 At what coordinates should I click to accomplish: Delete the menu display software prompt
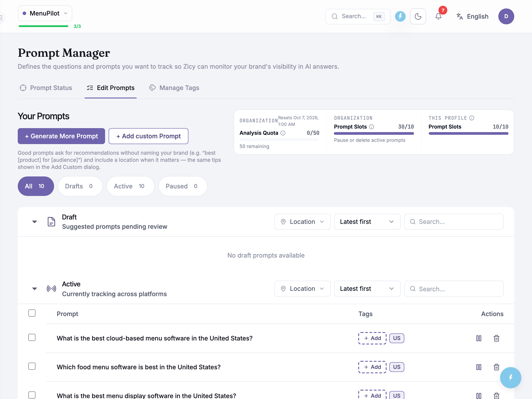(496, 396)
